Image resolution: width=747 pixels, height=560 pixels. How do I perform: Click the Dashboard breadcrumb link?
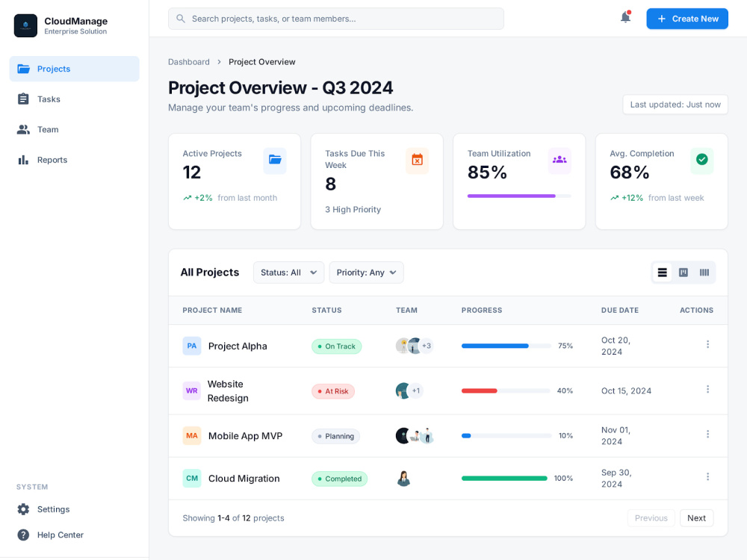pos(189,62)
